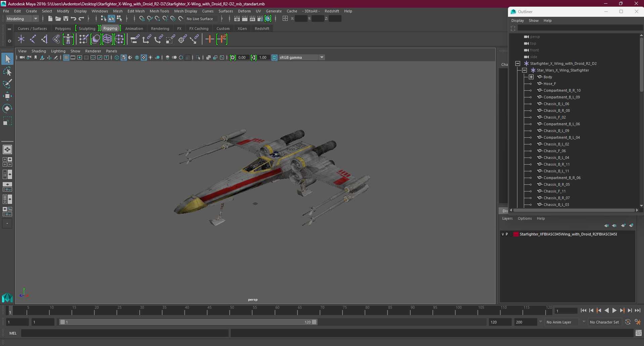
Task: Click the Human IK skeleton shelf icon
Action: (x=68, y=39)
